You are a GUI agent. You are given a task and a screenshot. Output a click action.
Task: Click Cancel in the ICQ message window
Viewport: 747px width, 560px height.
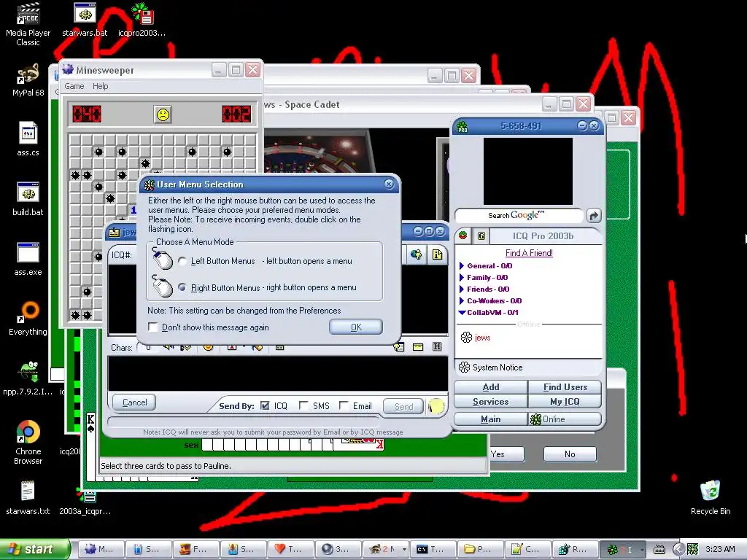(x=134, y=402)
